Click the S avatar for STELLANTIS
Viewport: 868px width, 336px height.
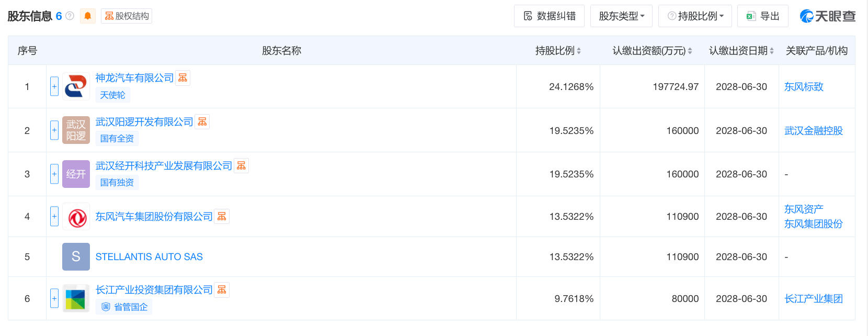[76, 256]
